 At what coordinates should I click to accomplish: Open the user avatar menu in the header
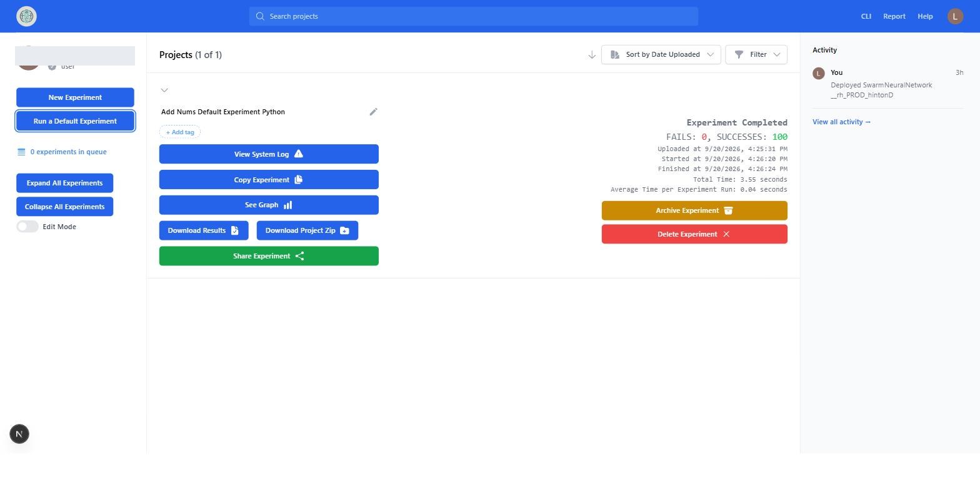click(955, 16)
